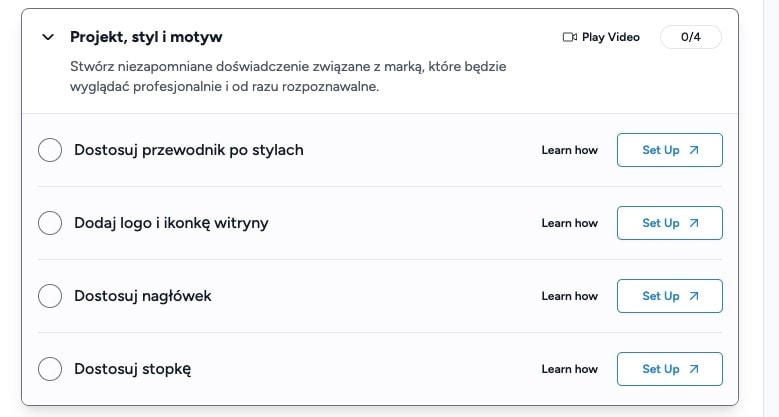Click Learn how for Dodaj logo i ikonkę witryny
Screen dimensions: 779x417
pos(569,223)
